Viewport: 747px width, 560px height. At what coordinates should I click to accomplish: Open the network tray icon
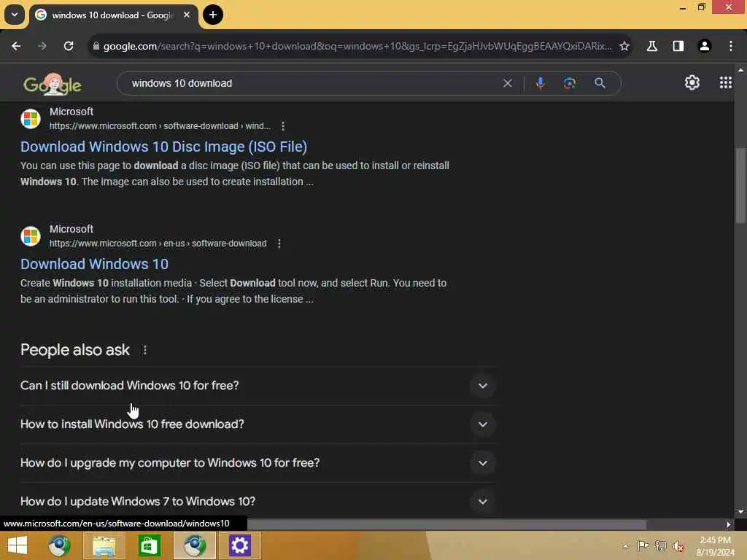tap(660, 545)
